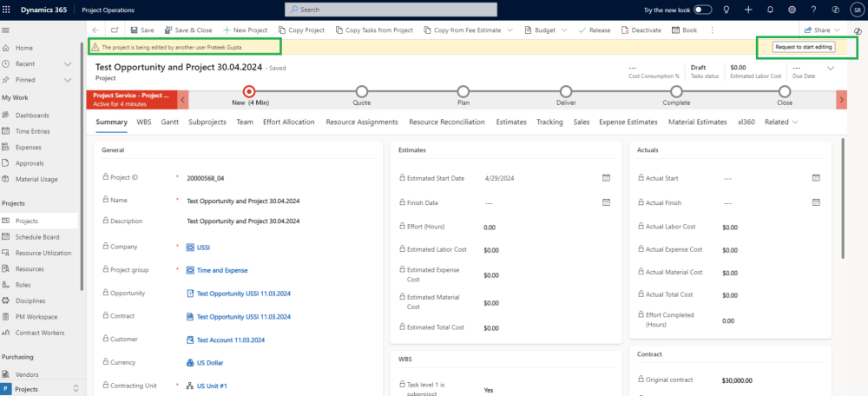Open Actual Start calendar picker
Screen dimensions: 868x396
point(816,178)
